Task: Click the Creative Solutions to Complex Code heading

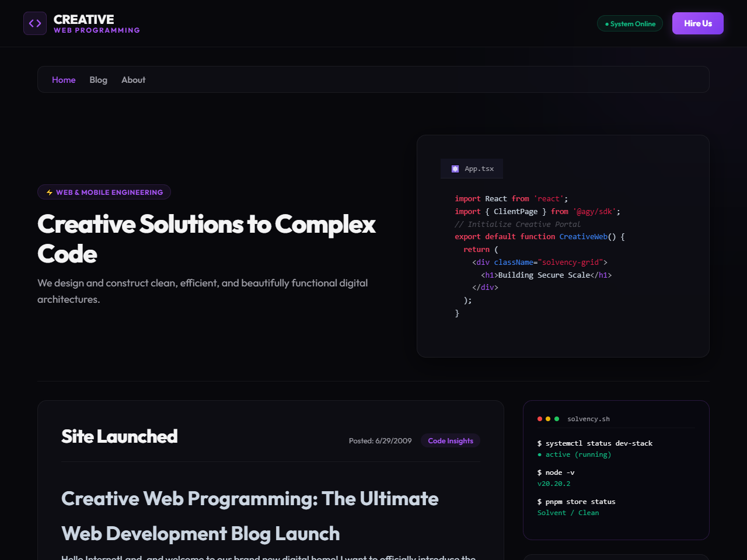Action: (207, 239)
